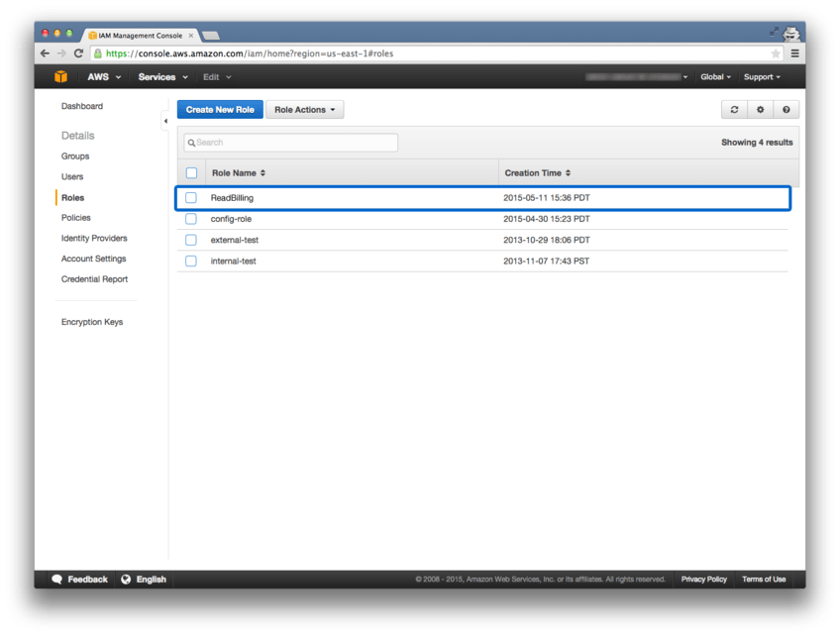Click English language link
Image resolution: width=840 pixels, height=636 pixels.
coord(152,580)
